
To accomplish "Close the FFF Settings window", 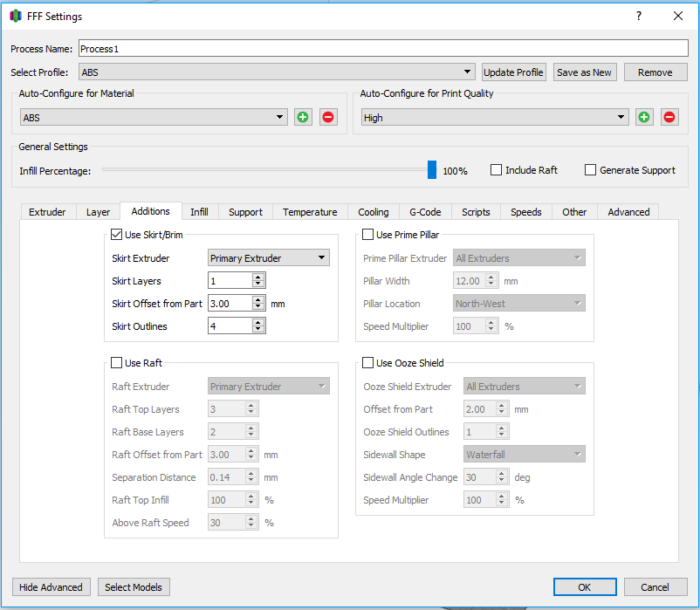I will [x=678, y=16].
